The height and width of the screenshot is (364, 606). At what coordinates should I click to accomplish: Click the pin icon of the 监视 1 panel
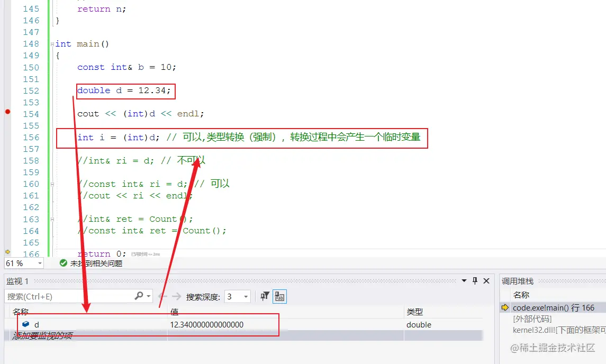[x=475, y=281]
